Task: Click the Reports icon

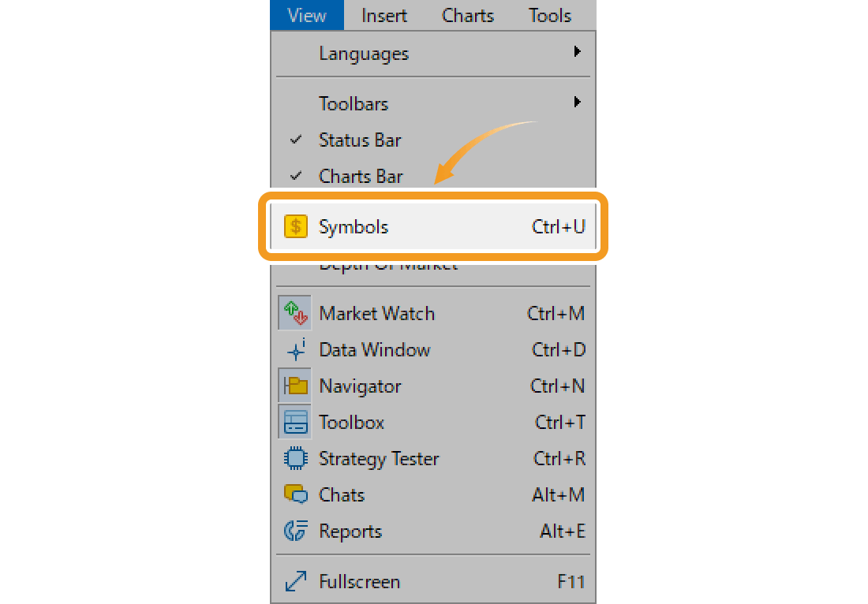Action: (x=296, y=531)
